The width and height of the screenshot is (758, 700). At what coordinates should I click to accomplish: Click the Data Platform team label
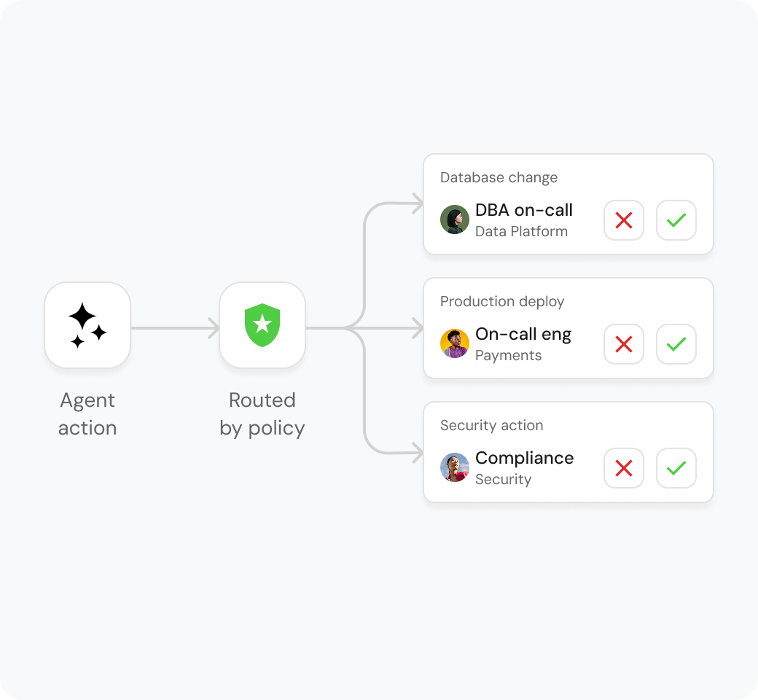(x=522, y=232)
